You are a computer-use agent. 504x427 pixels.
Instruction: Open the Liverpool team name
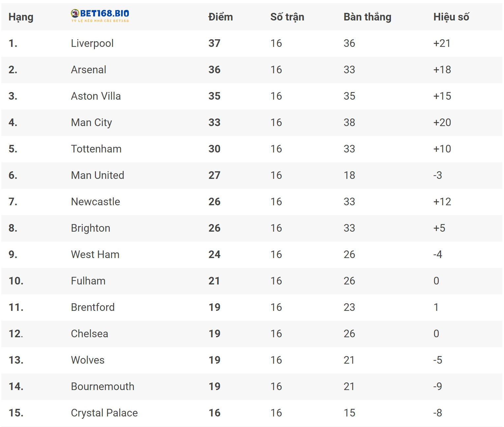pyautogui.click(x=92, y=43)
